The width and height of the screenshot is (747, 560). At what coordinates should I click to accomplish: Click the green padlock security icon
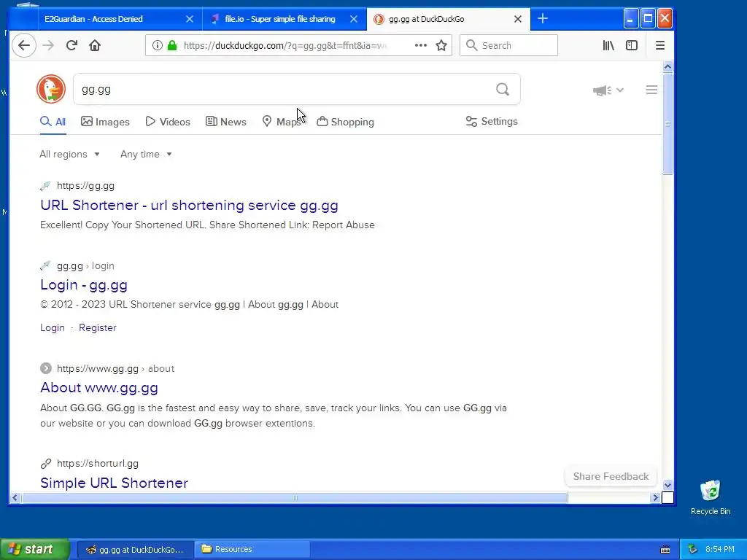point(172,45)
